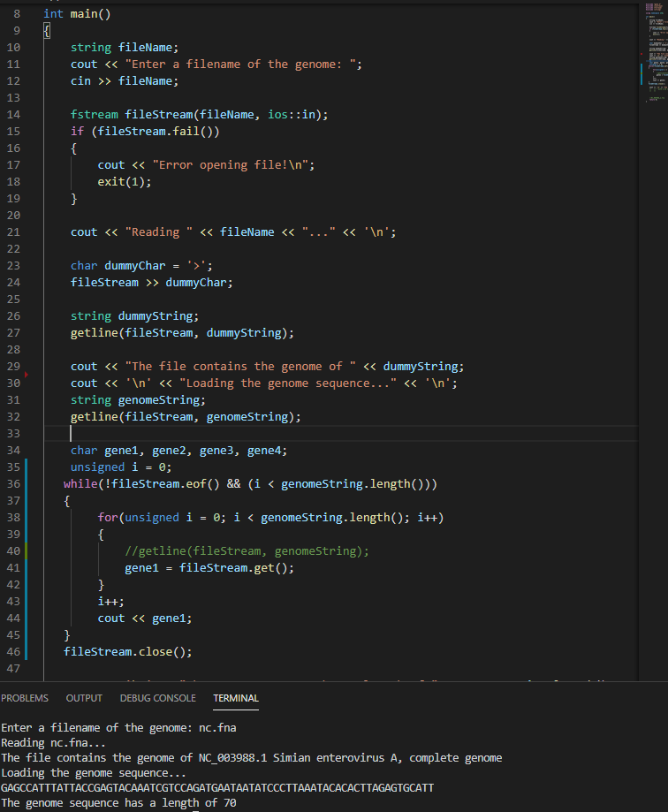Viewport: 668px width, 812px height.
Task: Click the empty current line 33 in editor
Action: click(341, 434)
